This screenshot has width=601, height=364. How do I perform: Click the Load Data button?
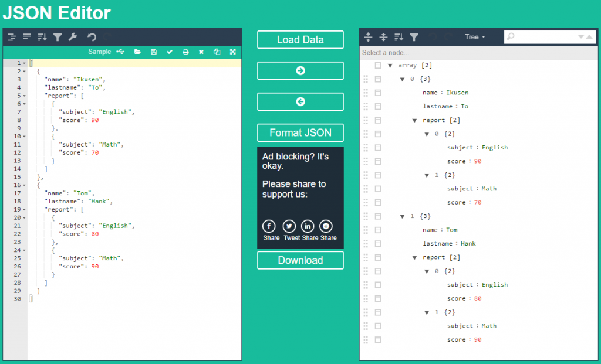(300, 40)
